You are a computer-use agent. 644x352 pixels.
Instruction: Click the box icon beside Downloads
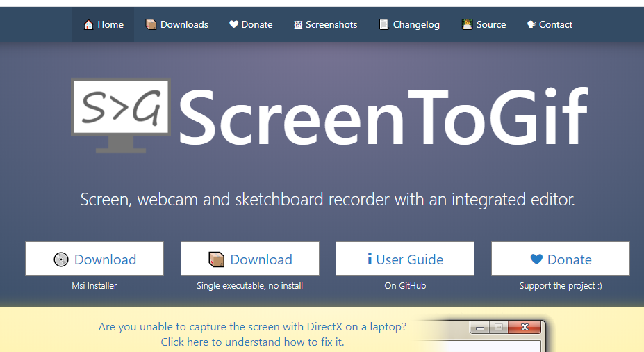[151, 24]
